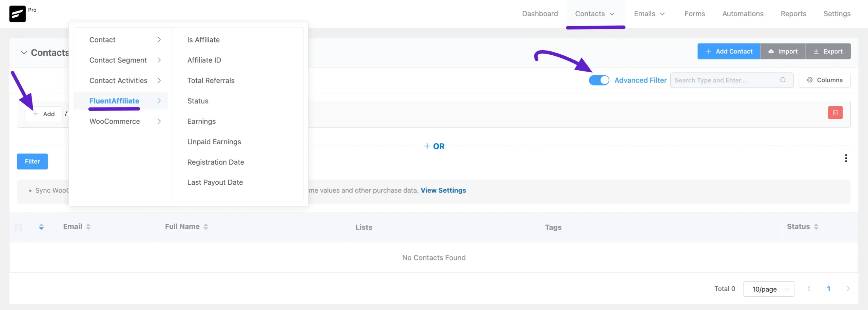Sort by Full Name using its sort arrows
The image size is (868, 310).
(x=206, y=226)
